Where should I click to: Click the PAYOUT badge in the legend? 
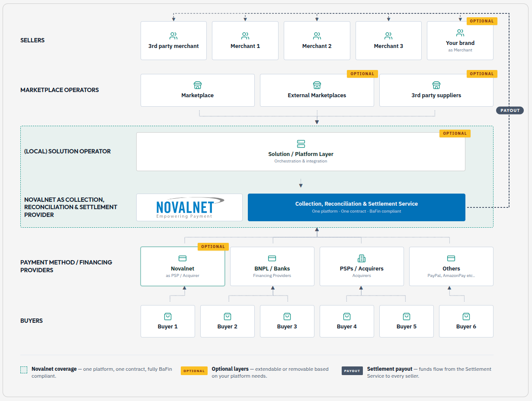click(352, 371)
